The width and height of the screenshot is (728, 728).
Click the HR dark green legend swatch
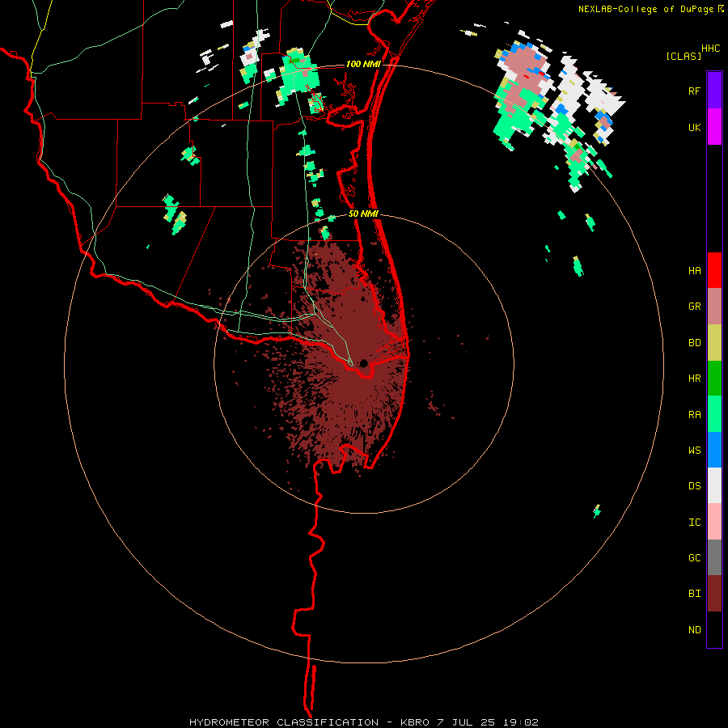click(714, 379)
